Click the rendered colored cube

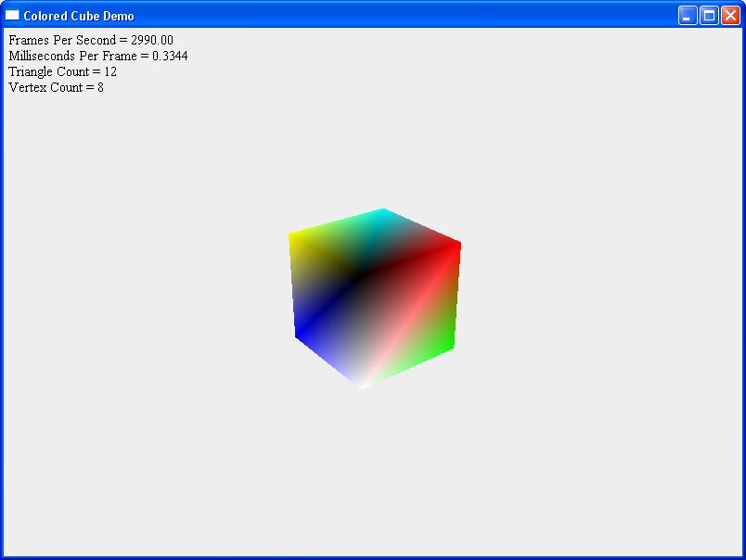click(375, 299)
